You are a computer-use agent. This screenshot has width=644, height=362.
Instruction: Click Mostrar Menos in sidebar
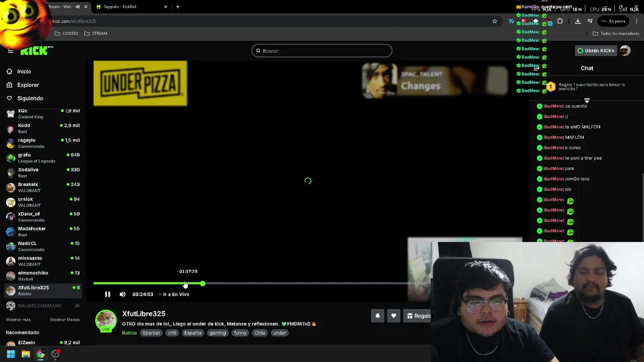tap(65, 320)
